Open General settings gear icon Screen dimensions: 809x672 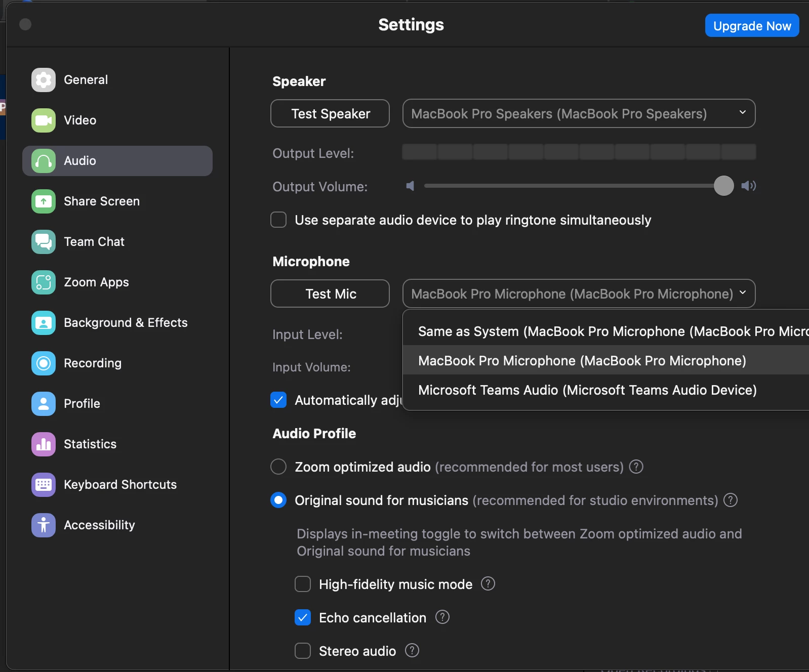click(44, 80)
